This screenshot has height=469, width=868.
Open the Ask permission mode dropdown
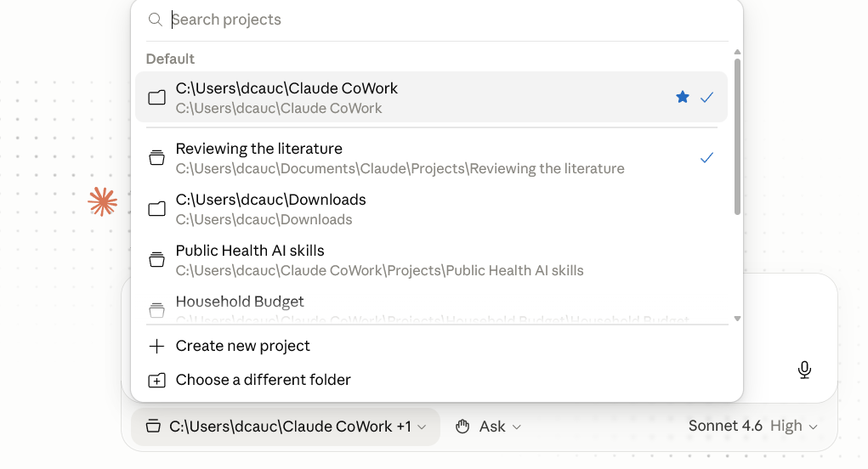point(488,427)
